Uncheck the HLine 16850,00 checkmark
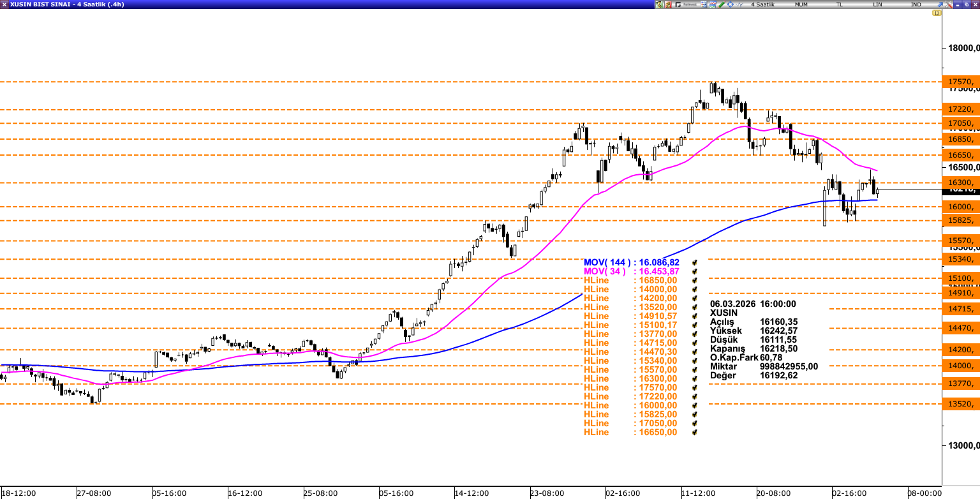This screenshot has height=499, width=980. (694, 280)
